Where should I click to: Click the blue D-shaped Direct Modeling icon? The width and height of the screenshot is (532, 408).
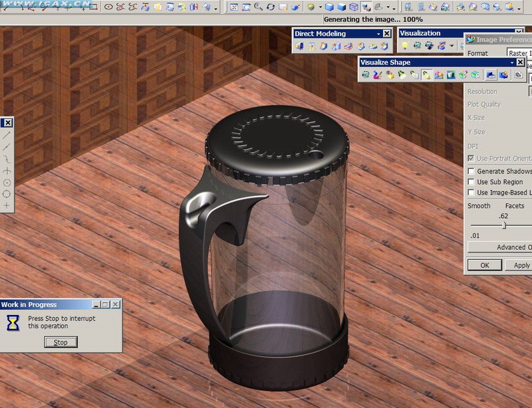324,46
